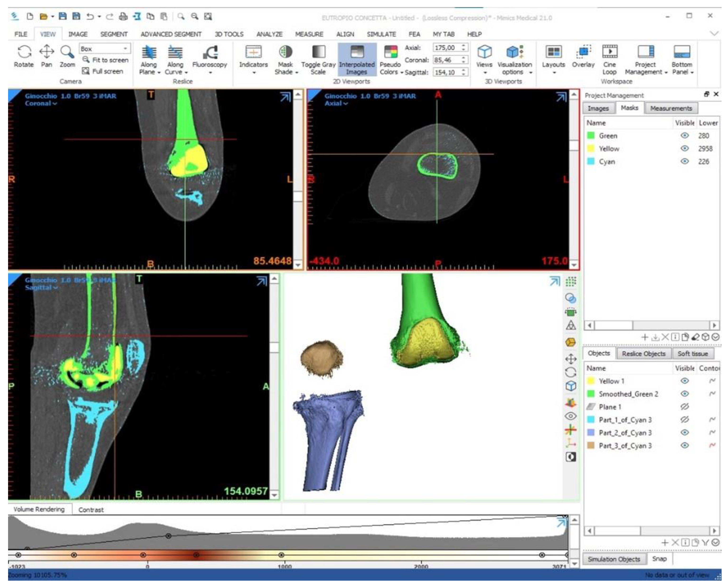Maximize the Coronal viewport
This screenshot has width=728, height=588.
(285, 97)
